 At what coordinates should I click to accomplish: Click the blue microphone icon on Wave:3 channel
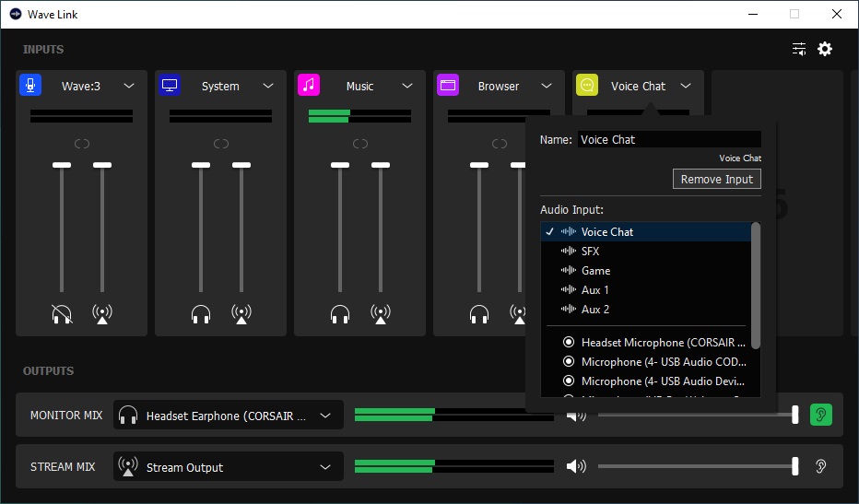[30, 86]
